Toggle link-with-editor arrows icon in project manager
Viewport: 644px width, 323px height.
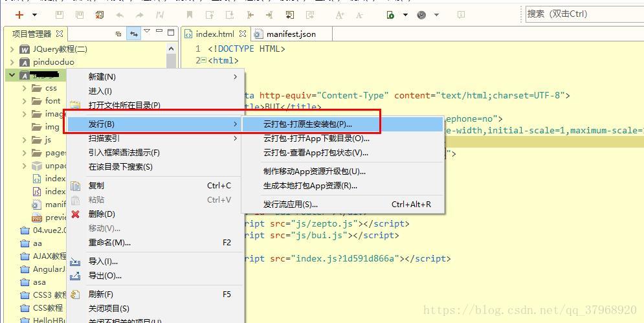point(133,34)
